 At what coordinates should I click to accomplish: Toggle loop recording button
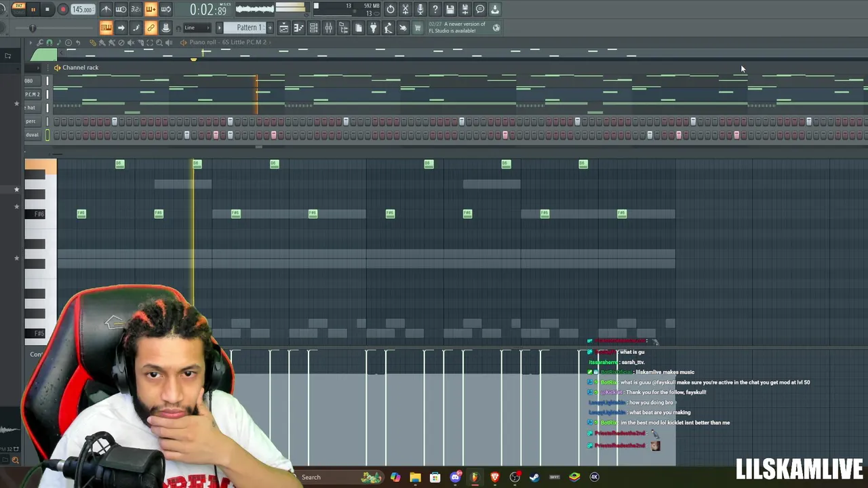[165, 9]
